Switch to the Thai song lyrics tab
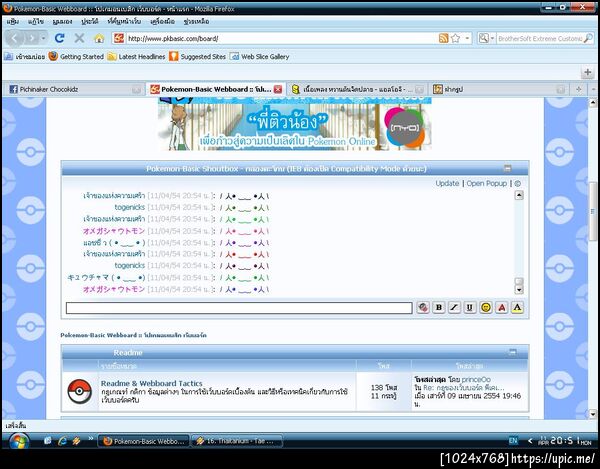The width and height of the screenshot is (600, 469). pyautogui.click(x=357, y=89)
